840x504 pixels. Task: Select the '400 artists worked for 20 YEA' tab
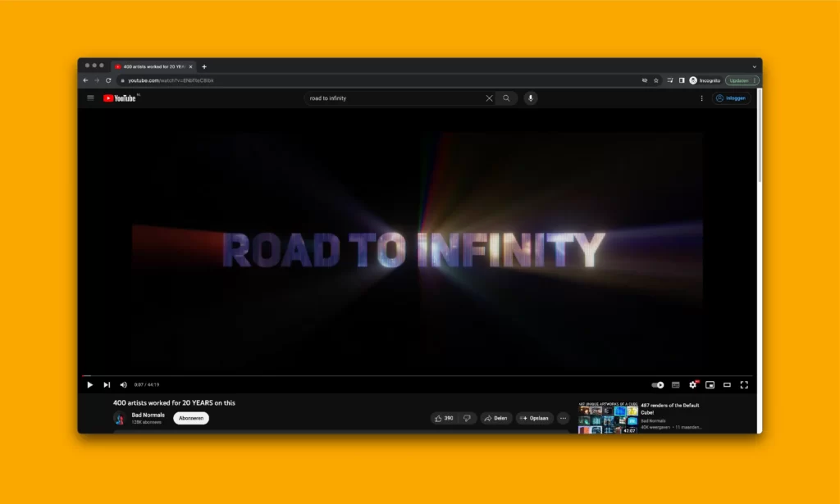click(x=152, y=66)
